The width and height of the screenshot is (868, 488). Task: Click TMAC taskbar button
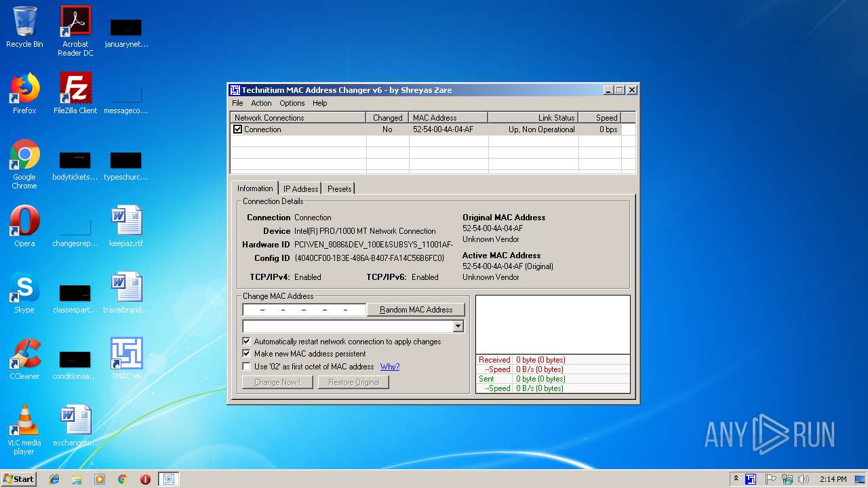tap(169, 479)
